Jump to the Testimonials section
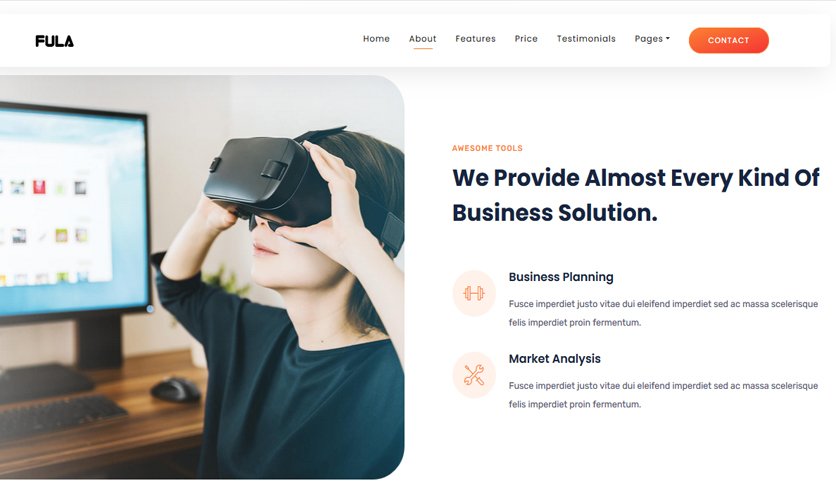This screenshot has width=836, height=484. pyautogui.click(x=586, y=39)
